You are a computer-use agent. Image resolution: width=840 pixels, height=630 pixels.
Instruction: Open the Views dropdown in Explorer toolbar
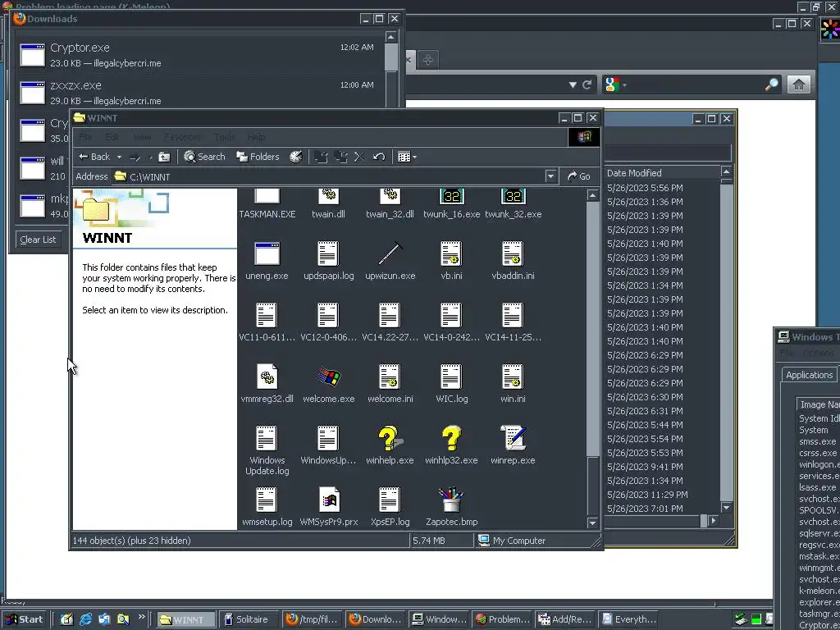coord(407,157)
